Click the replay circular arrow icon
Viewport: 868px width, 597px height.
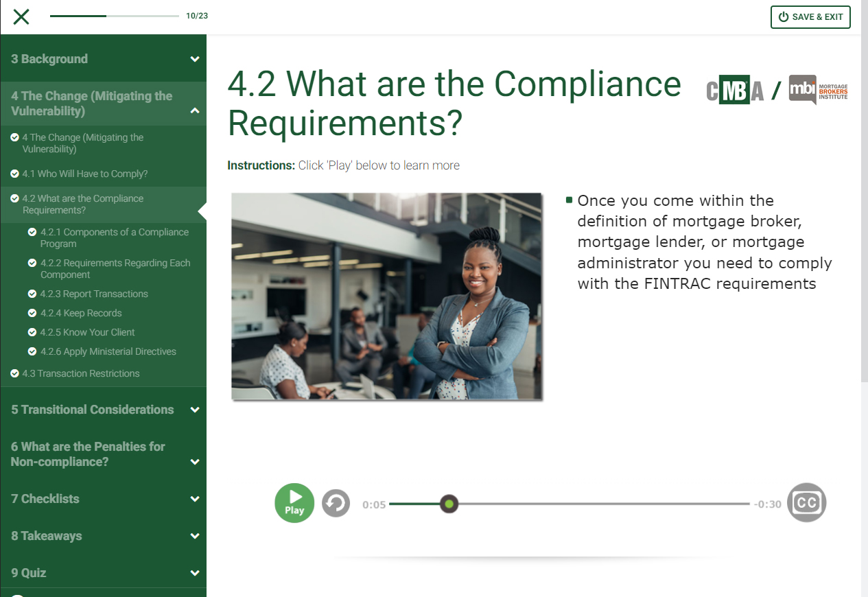[336, 504]
